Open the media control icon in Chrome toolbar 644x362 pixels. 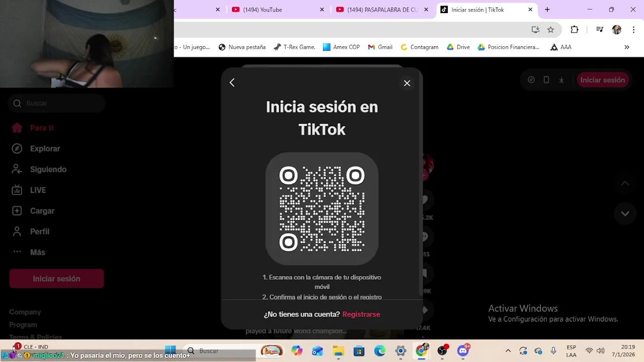point(599,30)
